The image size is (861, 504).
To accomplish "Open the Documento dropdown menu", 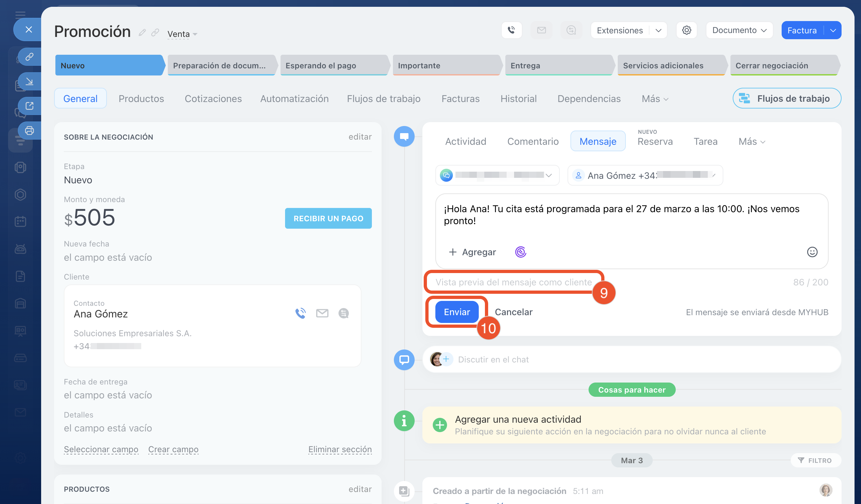I will (x=740, y=30).
